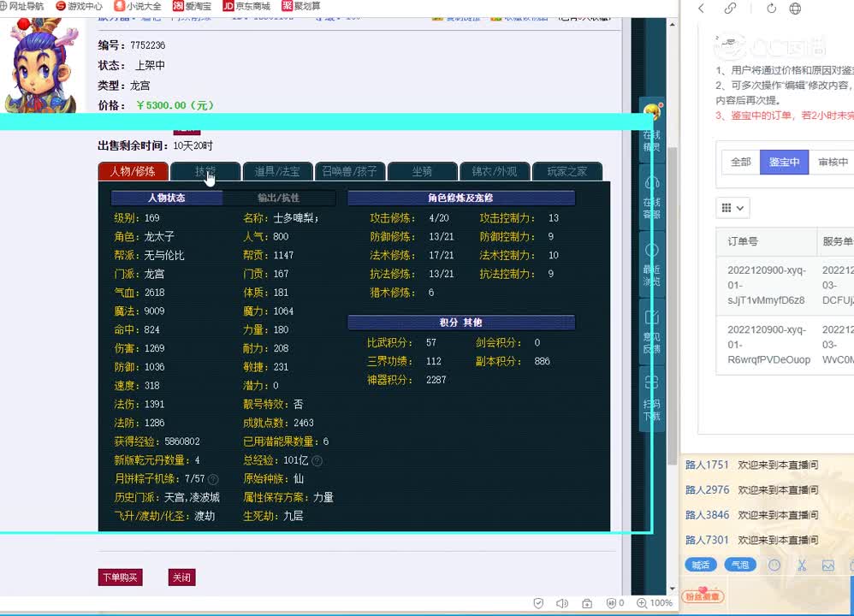Open 在线精灵 sidebar assistant icon
The width and height of the screenshot is (854, 616).
pos(652,128)
